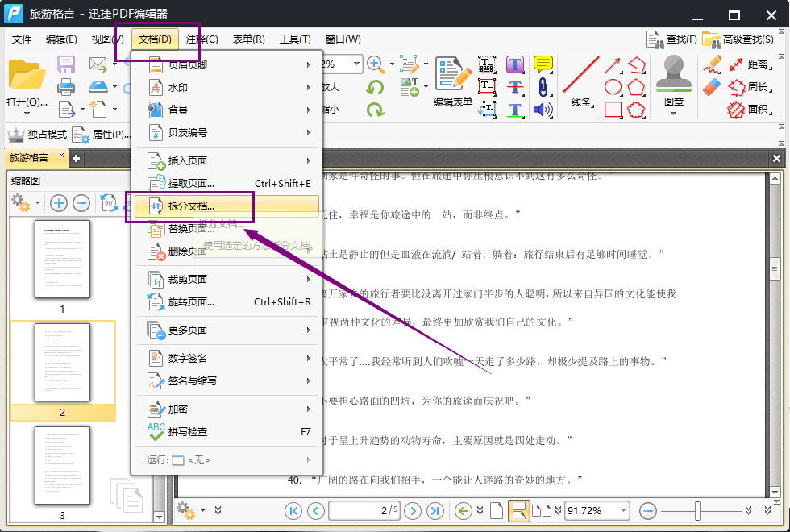
Task: Click the rotate counterclockwise green arrow
Action: 375,87
